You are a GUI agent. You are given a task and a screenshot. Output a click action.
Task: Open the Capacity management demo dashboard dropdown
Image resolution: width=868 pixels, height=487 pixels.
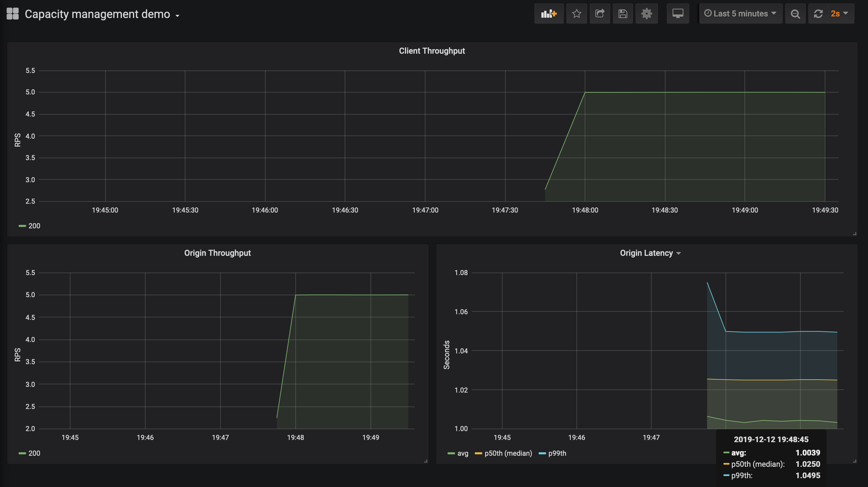[102, 14]
